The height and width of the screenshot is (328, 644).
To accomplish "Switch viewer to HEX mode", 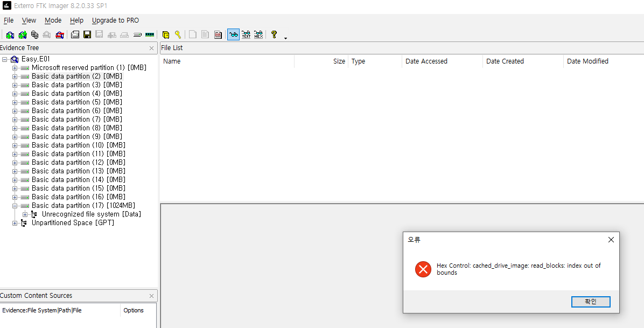I will (258, 35).
